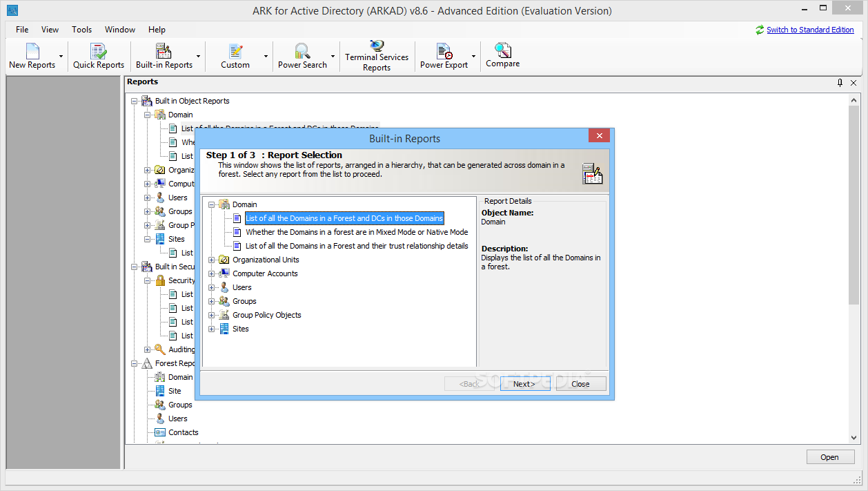Viewport: 868px width, 491px height.
Task: Click the Groups icon in the dialog tree
Action: tap(224, 301)
